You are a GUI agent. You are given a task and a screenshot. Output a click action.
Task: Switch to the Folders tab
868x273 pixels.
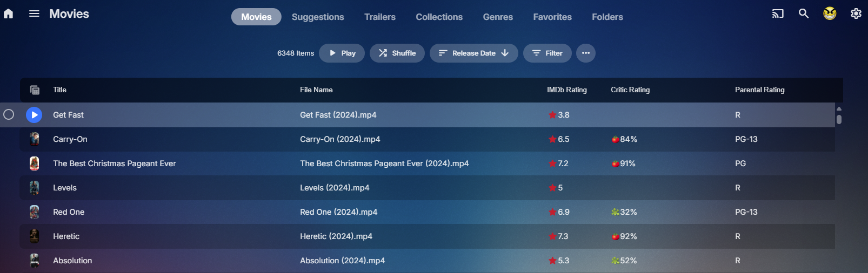(607, 17)
